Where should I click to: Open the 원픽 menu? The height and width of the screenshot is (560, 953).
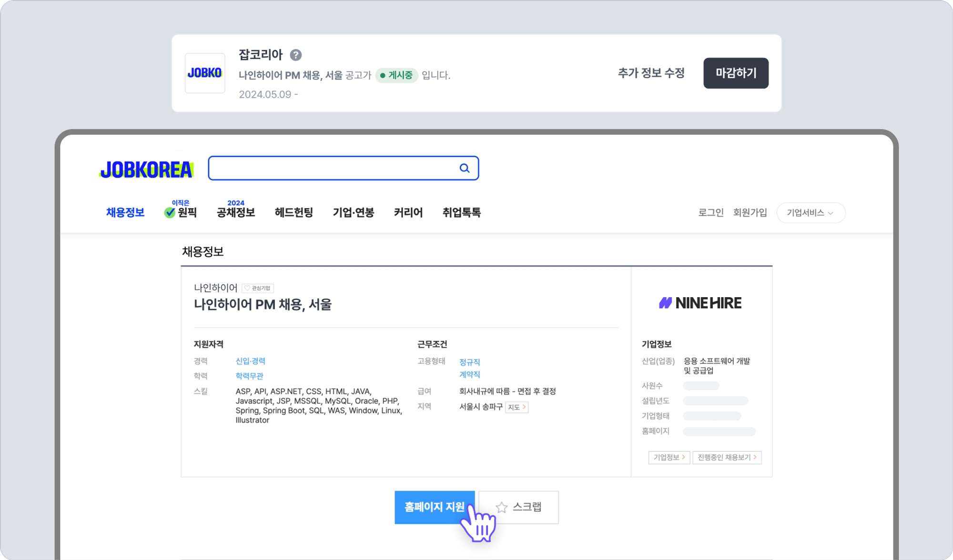(x=187, y=212)
